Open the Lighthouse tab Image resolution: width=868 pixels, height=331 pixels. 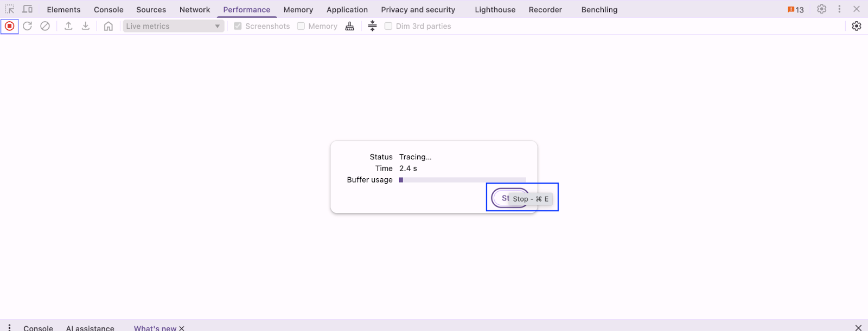click(495, 10)
